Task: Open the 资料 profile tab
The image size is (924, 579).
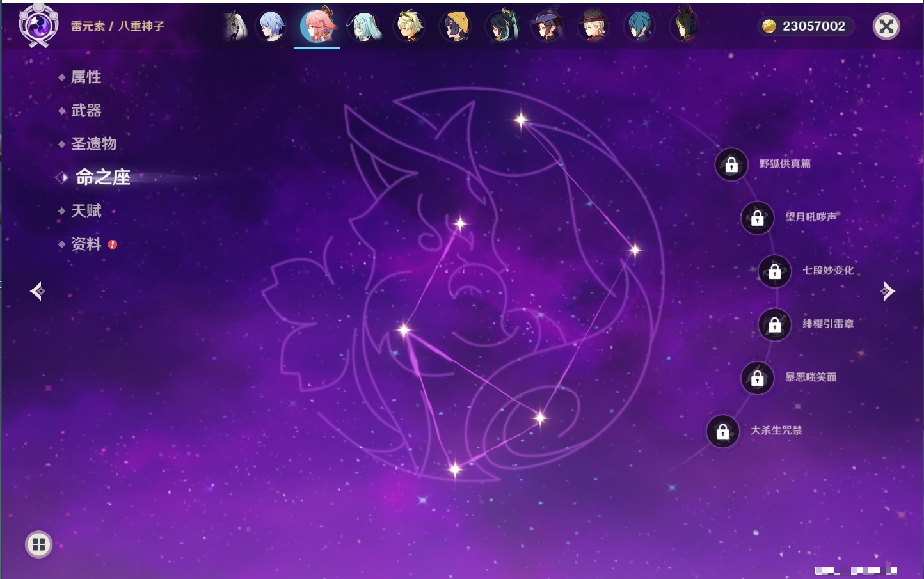Action: point(86,244)
